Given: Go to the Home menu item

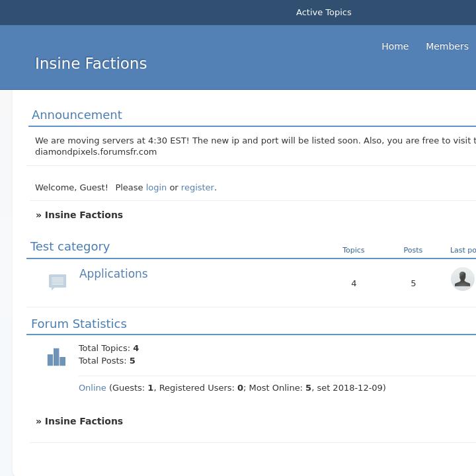Looking at the screenshot, I should pos(395,46).
